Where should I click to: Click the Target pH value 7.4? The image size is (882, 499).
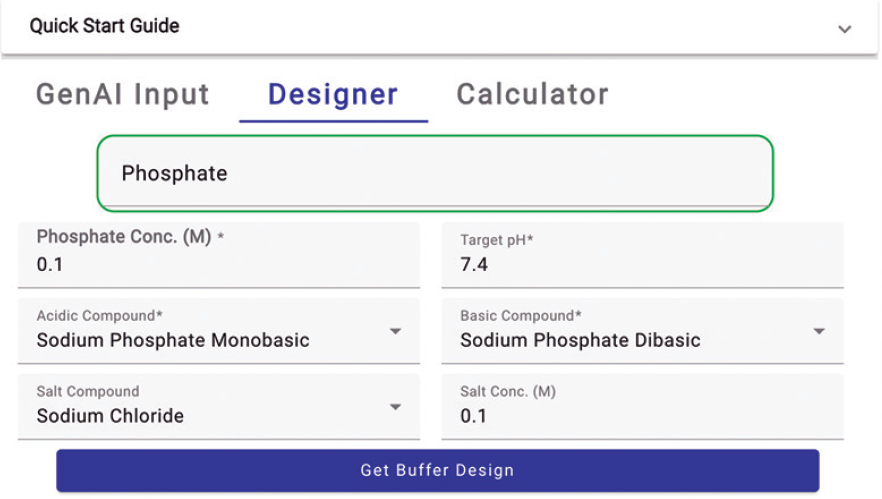coord(474,265)
